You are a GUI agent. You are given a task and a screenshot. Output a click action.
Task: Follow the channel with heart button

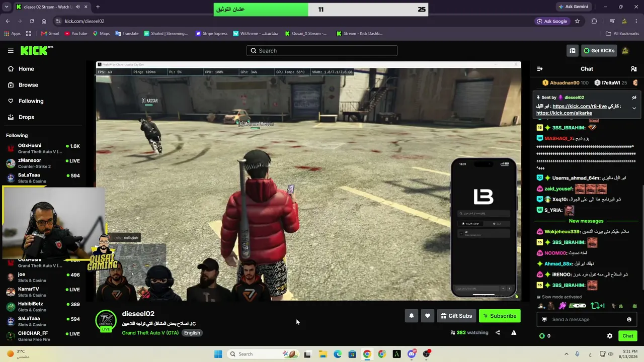pos(428,316)
